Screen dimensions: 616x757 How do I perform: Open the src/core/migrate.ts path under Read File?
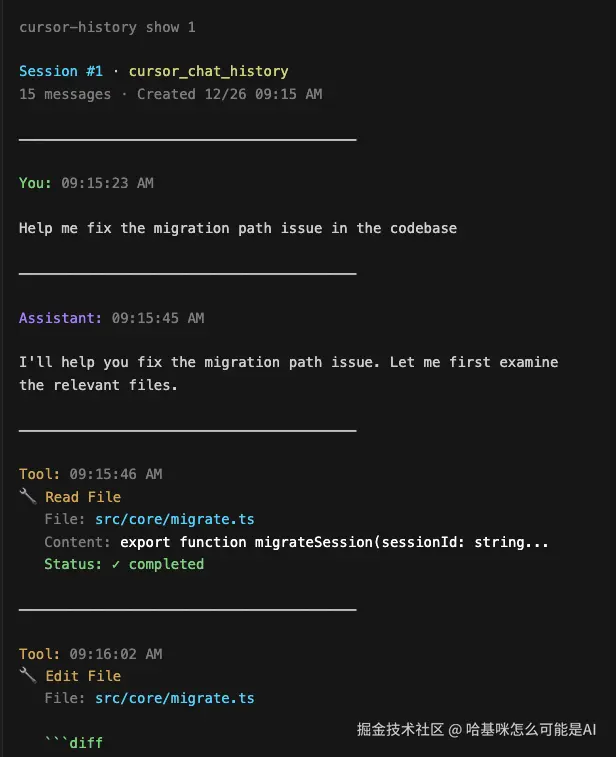(x=174, y=519)
